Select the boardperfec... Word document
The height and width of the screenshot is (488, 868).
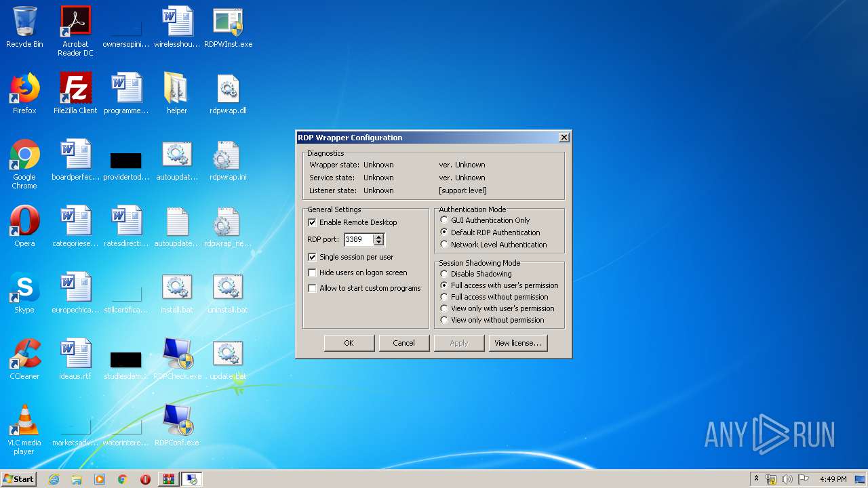(x=75, y=160)
